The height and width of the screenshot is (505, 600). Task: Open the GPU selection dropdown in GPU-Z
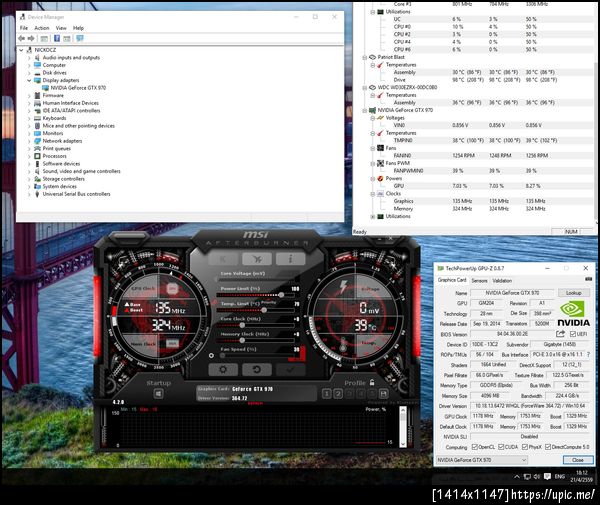point(482,460)
